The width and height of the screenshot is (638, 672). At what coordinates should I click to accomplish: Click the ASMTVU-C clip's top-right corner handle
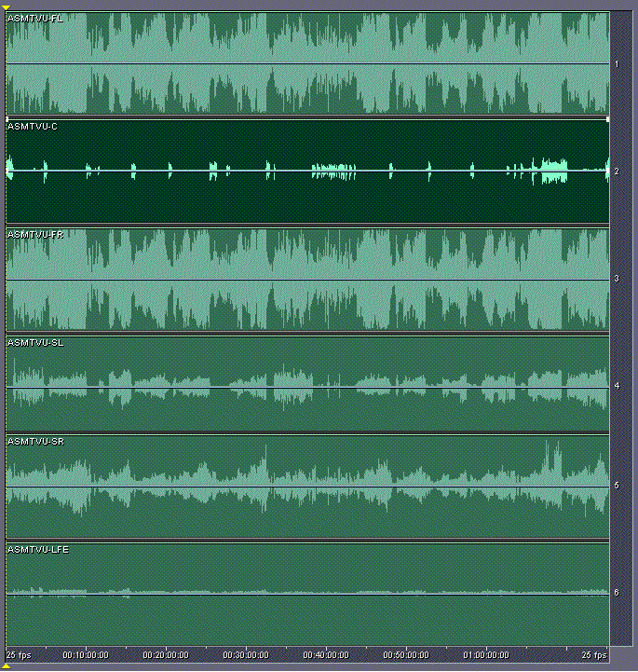click(x=608, y=119)
